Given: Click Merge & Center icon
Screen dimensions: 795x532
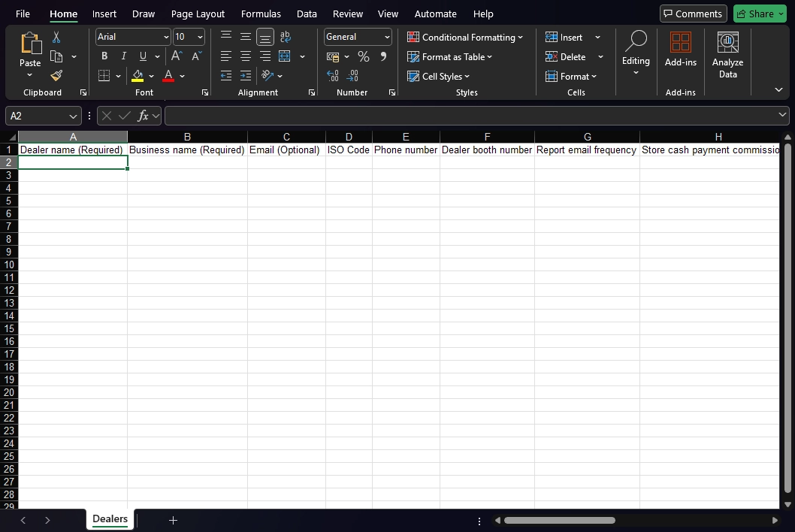Looking at the screenshot, I should (285, 56).
